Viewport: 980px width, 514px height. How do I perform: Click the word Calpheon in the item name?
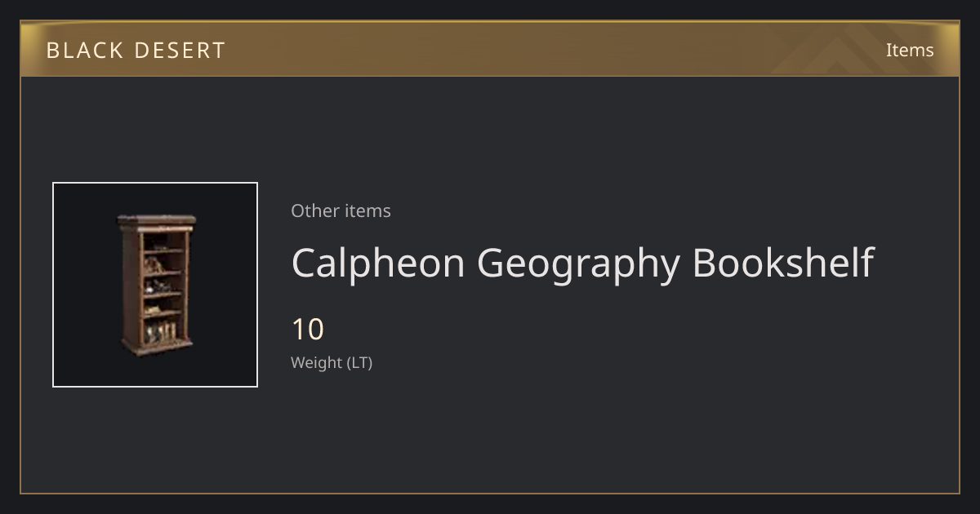[378, 263]
